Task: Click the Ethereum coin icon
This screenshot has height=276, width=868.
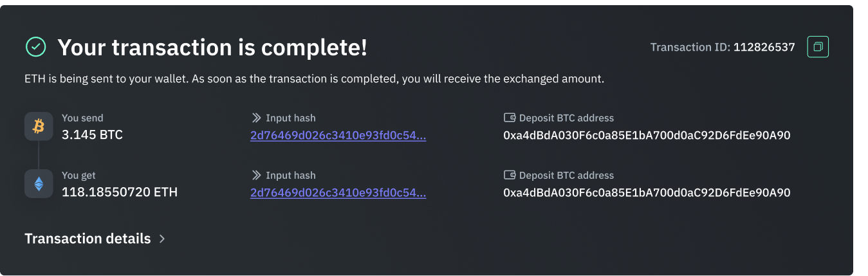Action: tap(39, 184)
